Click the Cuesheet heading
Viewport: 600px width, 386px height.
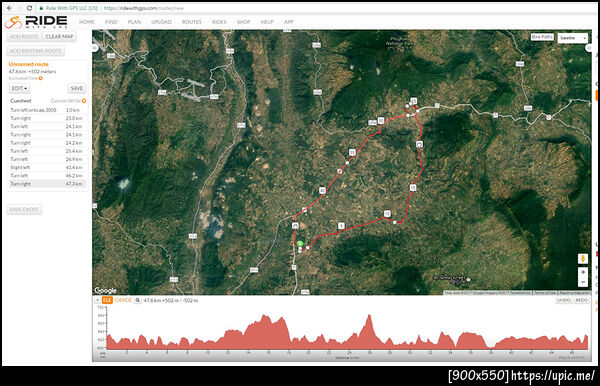[x=21, y=101]
